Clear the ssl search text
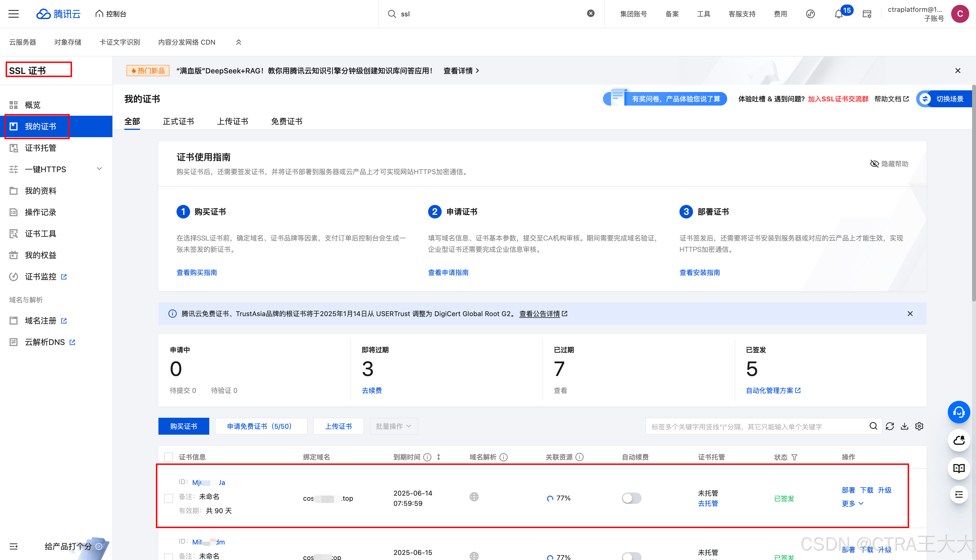 [x=591, y=14]
